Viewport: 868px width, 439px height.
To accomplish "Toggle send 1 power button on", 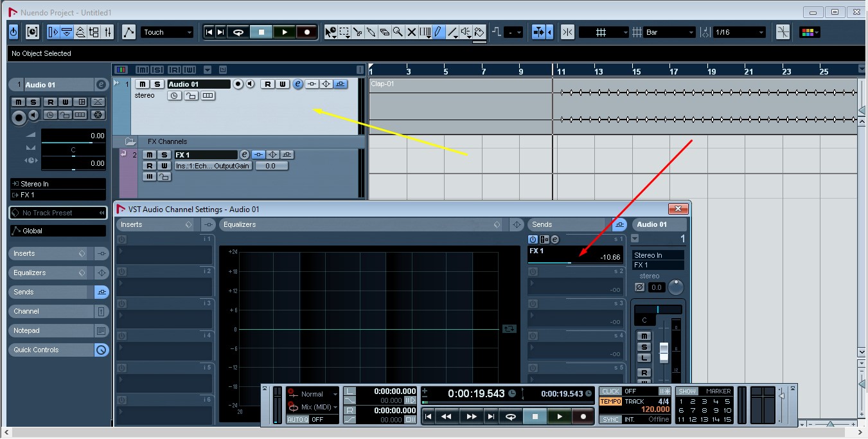I will [x=533, y=239].
